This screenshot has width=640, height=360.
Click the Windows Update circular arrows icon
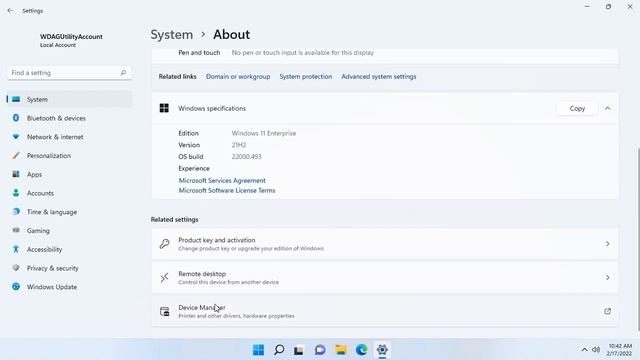pyautogui.click(x=16, y=287)
